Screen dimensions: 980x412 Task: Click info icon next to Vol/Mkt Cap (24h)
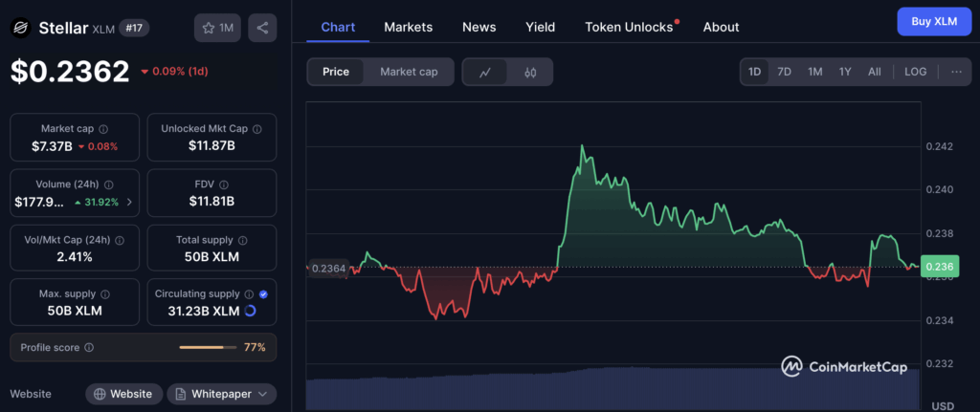click(120, 240)
